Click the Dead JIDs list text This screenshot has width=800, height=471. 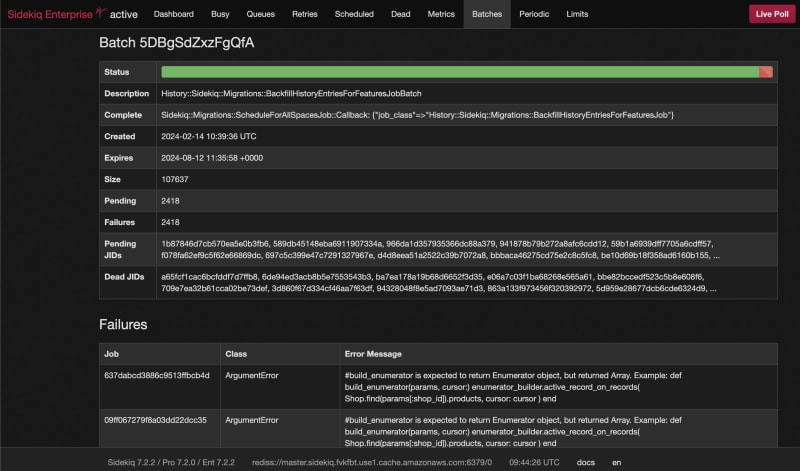point(439,282)
